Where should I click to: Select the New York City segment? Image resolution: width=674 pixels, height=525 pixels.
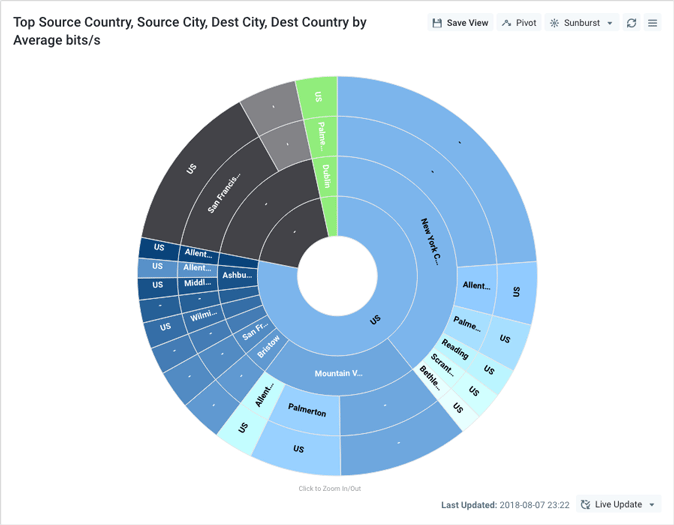click(x=430, y=240)
